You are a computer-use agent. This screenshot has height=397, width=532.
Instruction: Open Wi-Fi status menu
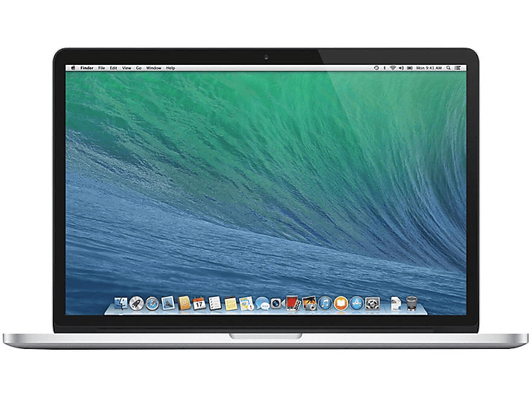[393, 68]
